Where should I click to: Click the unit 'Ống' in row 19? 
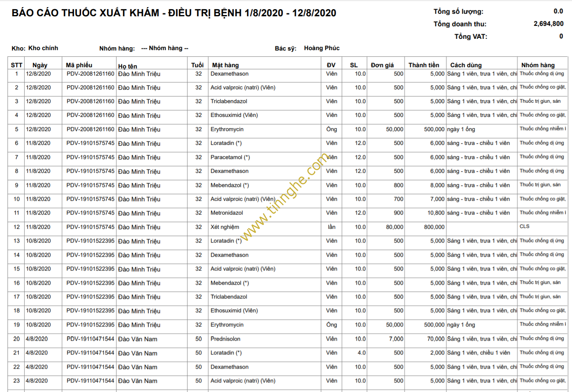pyautogui.click(x=332, y=325)
